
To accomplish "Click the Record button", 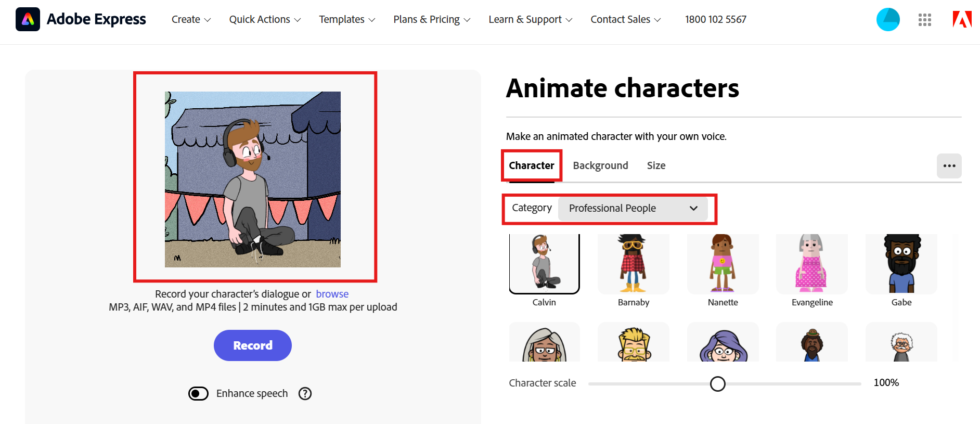I will (x=253, y=345).
